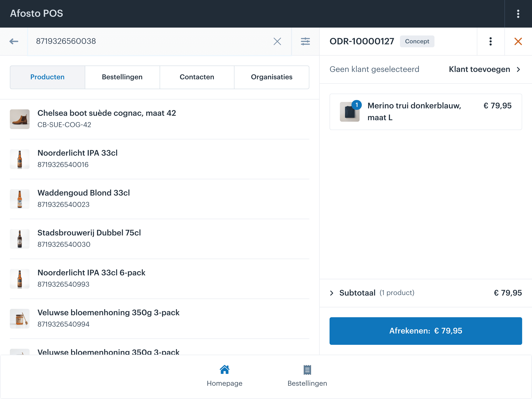This screenshot has width=532, height=399.
Task: Expand the Subtotaal chevron
Action: click(x=332, y=293)
